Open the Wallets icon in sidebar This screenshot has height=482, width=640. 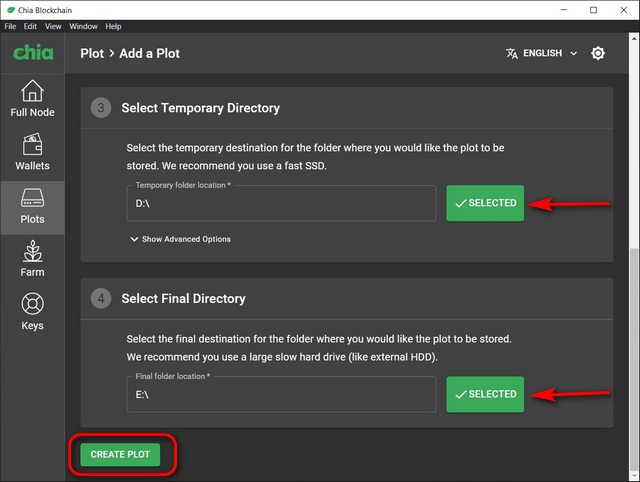[32, 145]
